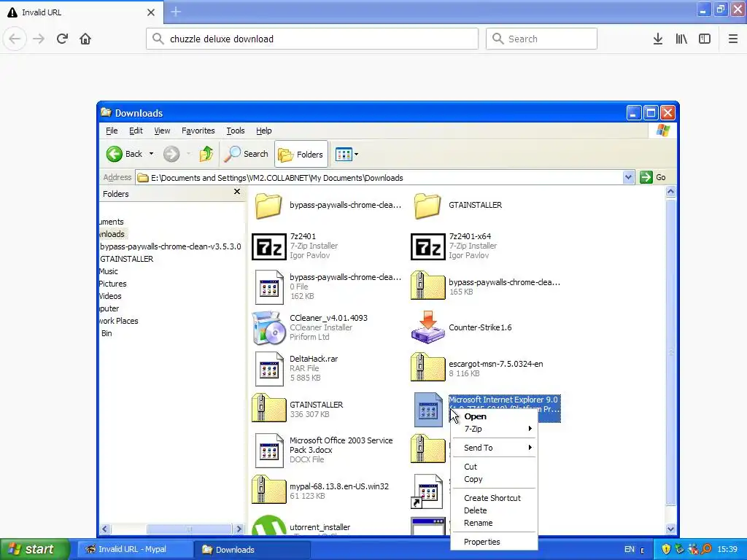Click folder tree horizontal scrollbar right arrow

pyautogui.click(x=239, y=529)
